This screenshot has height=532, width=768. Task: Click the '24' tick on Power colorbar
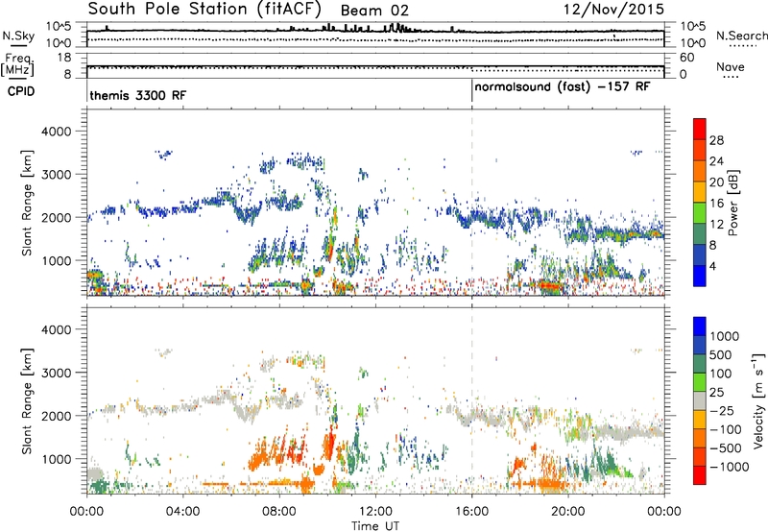pyautogui.click(x=716, y=161)
